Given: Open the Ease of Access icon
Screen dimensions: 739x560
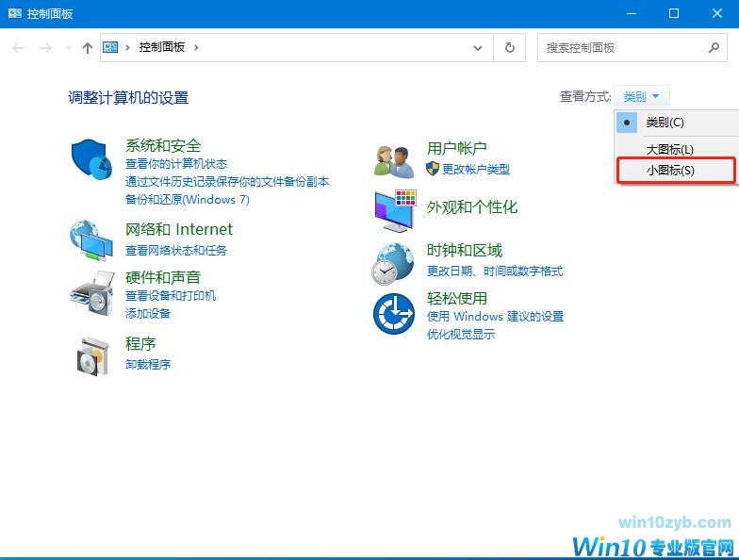Looking at the screenshot, I should 394,314.
